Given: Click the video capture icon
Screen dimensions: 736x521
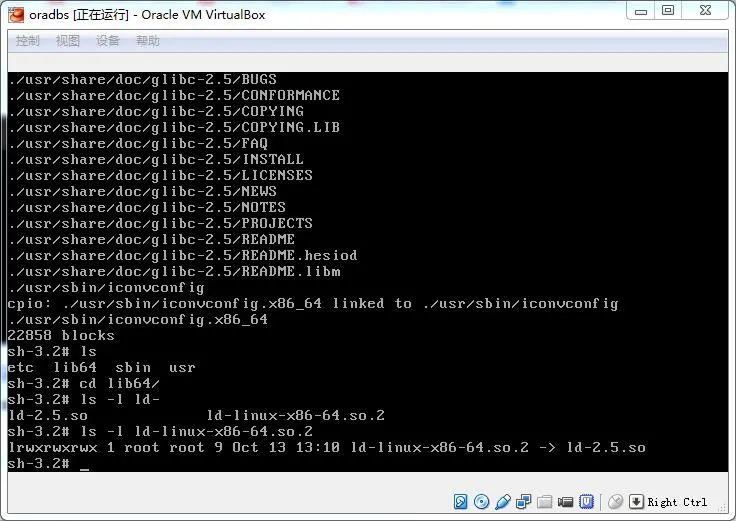Looking at the screenshot, I should coord(566,502).
